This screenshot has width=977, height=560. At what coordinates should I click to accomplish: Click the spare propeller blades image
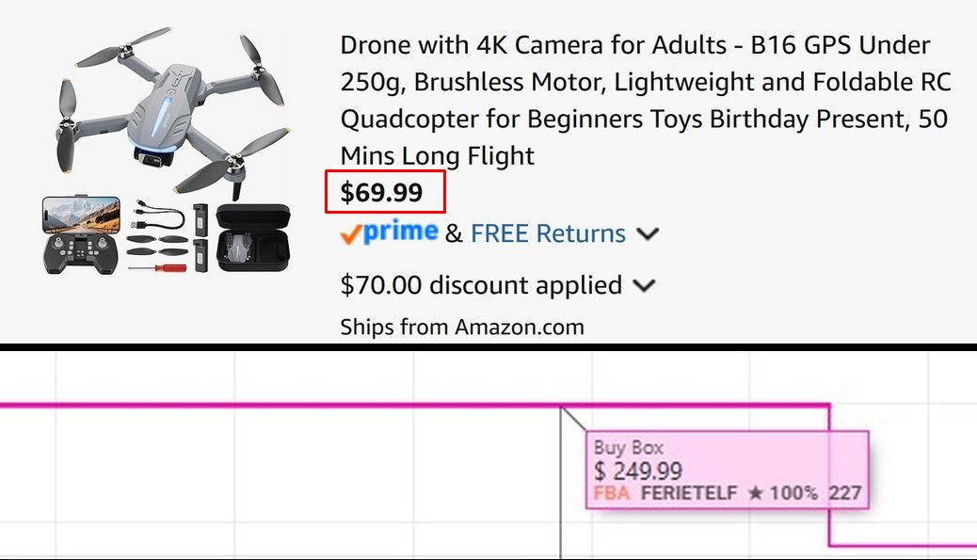tap(157, 246)
